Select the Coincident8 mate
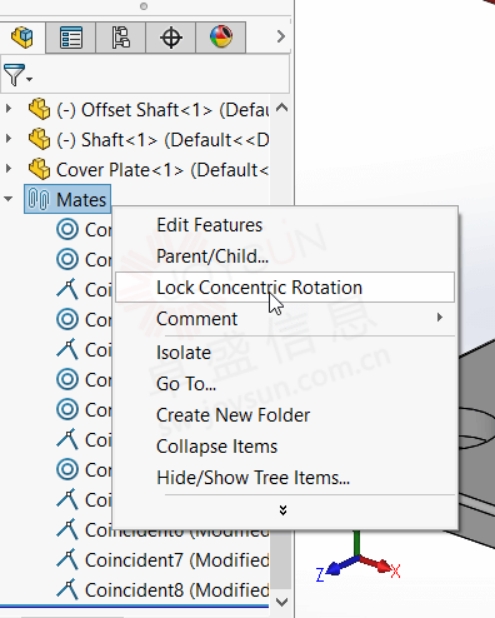The image size is (495, 618). tap(163, 590)
